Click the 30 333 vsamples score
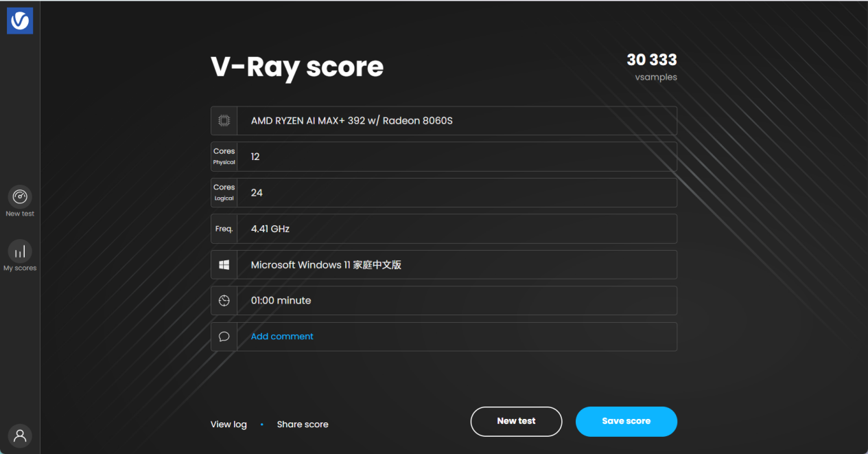The image size is (868, 454). [651, 60]
